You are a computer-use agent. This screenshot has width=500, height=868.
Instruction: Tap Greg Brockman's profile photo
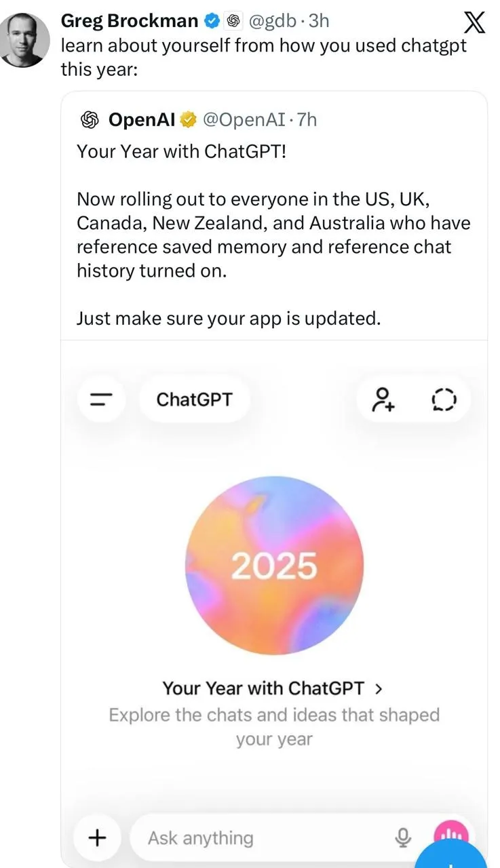pyautogui.click(x=25, y=39)
